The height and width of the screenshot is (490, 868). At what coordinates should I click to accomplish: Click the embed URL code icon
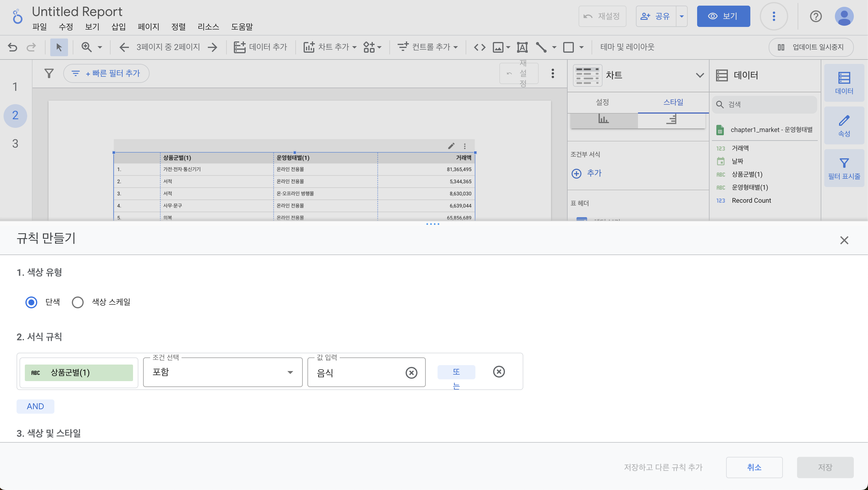click(x=480, y=47)
